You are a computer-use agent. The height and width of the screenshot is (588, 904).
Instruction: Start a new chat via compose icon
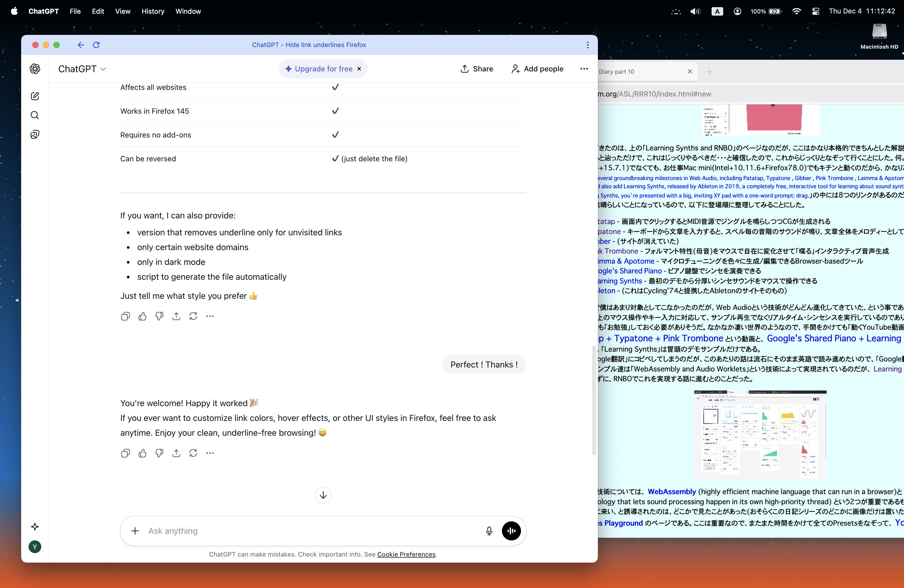[x=35, y=96]
